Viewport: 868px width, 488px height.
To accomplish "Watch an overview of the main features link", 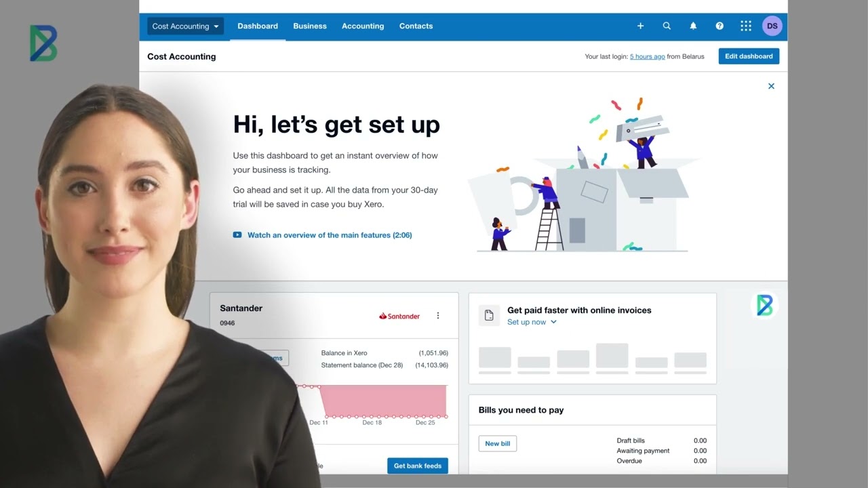I will pyautogui.click(x=330, y=235).
